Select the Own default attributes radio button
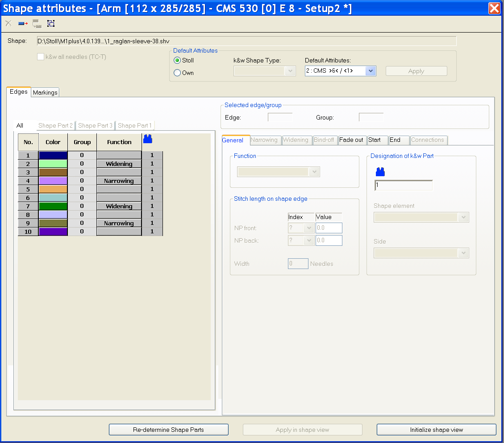Image resolution: width=504 pixels, height=443 pixels. point(177,73)
